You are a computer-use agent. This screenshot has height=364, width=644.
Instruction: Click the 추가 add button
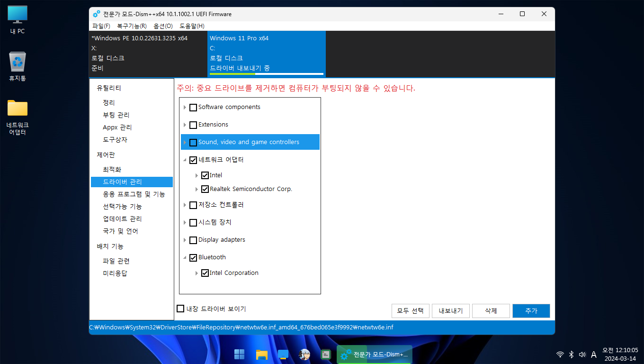(x=531, y=311)
